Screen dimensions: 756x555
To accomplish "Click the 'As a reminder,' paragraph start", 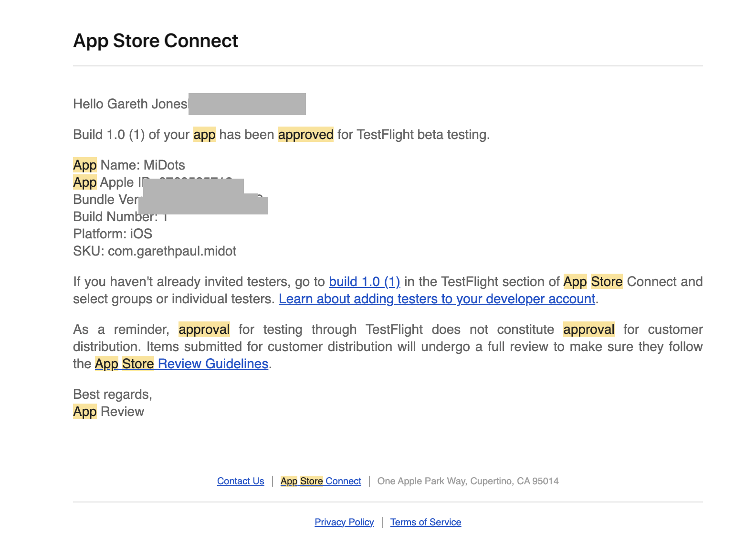I will point(121,330).
